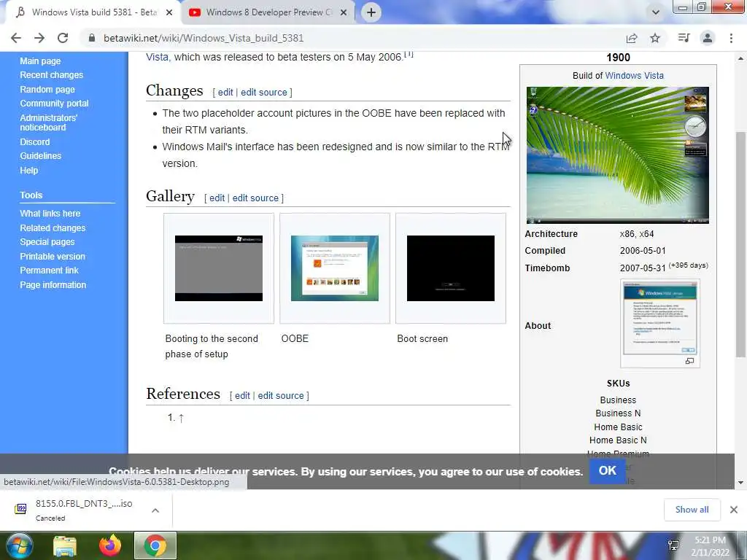This screenshot has height=560, width=747.
Task: Jump up via reference arrow
Action: [181, 418]
